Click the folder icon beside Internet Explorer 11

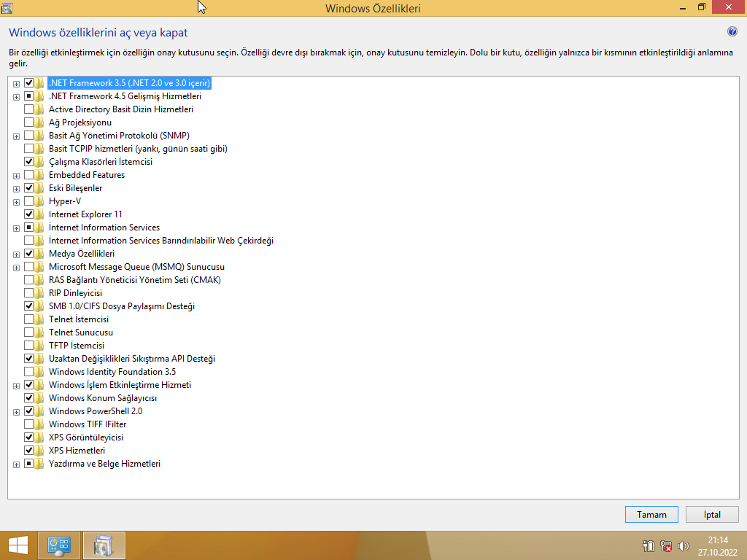click(39, 214)
